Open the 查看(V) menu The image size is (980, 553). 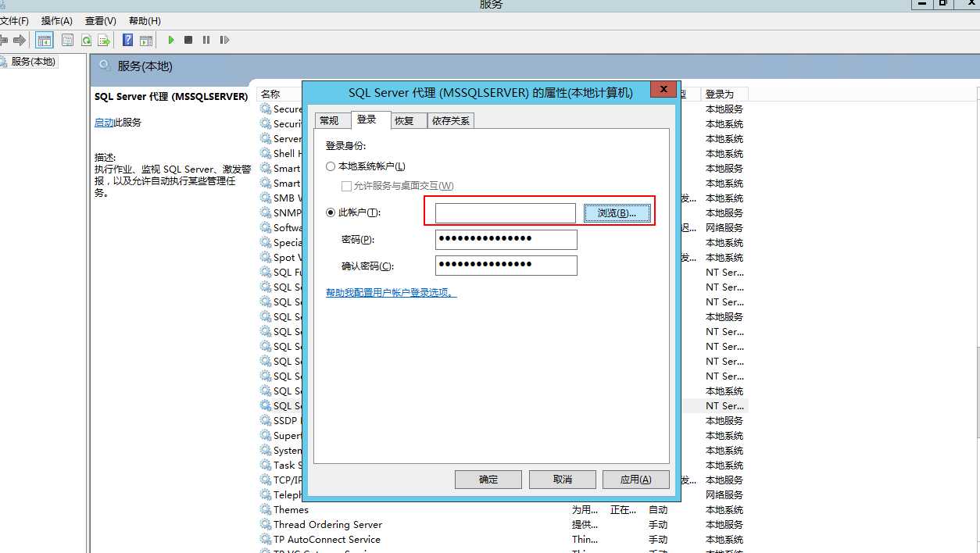(x=101, y=21)
